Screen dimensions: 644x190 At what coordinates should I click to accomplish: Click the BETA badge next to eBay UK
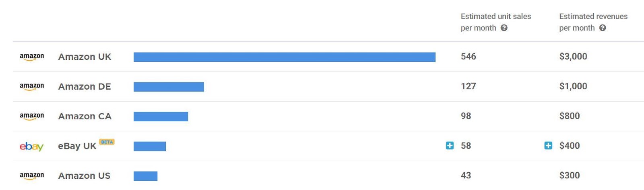[107, 142]
